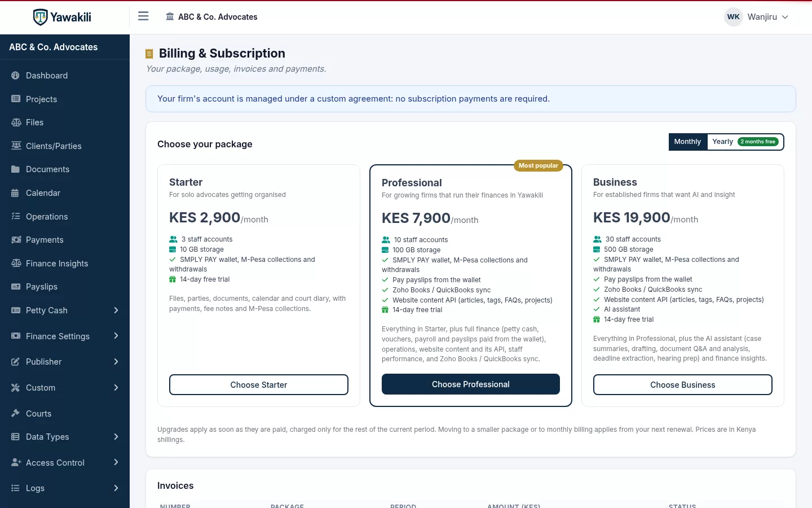Screen dimensions: 812x508
Task: Click the Invoices section heading
Action: 175,486
